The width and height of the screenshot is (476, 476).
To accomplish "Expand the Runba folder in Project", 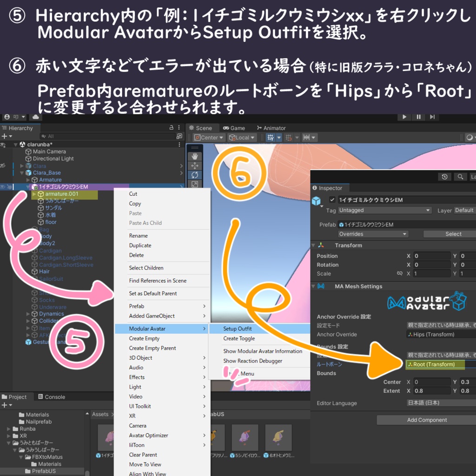I will pyautogui.click(x=9, y=429).
